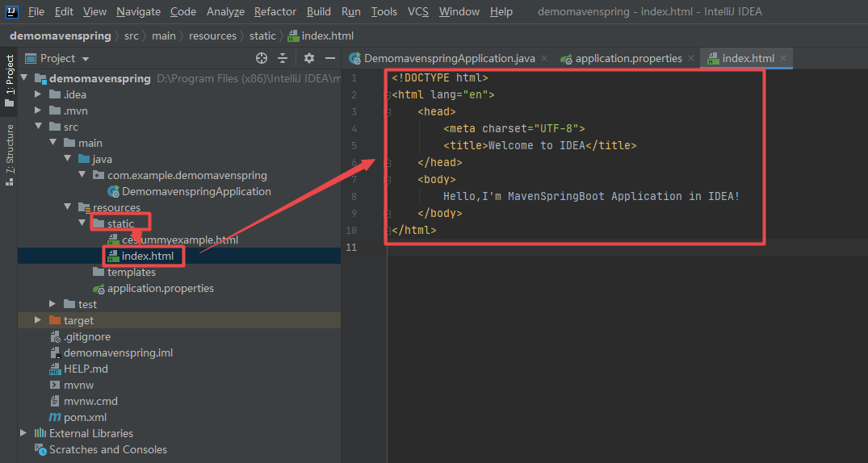Open the Analyze menu
The image size is (868, 463).
click(225, 11)
